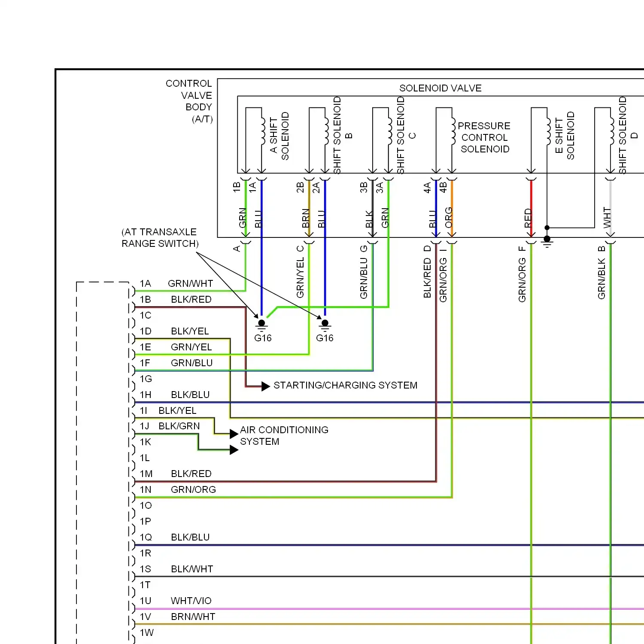This screenshot has height=644, width=644.
Task: Click BLK/BLU label on the 1Q row
Action: (190, 537)
